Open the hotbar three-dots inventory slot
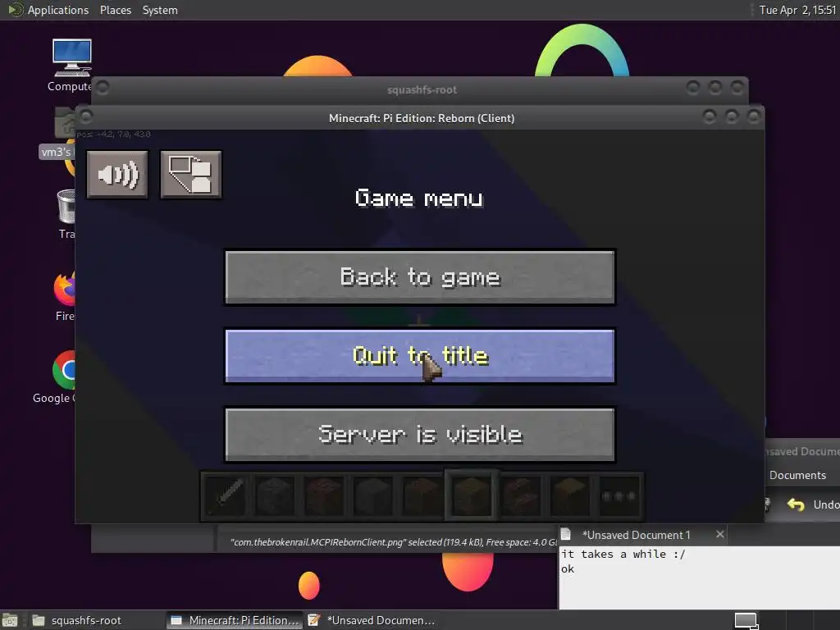This screenshot has width=840, height=630. (x=619, y=496)
